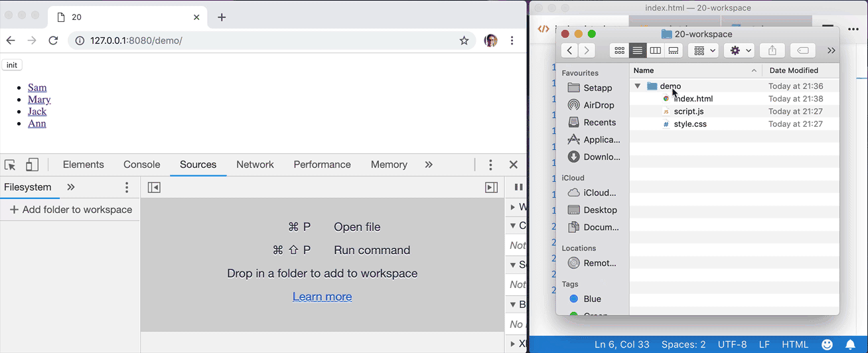Sort Finder list by Name column

click(695, 70)
